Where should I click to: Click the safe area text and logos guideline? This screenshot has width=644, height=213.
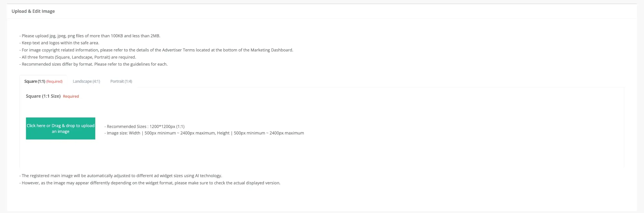(x=60, y=43)
